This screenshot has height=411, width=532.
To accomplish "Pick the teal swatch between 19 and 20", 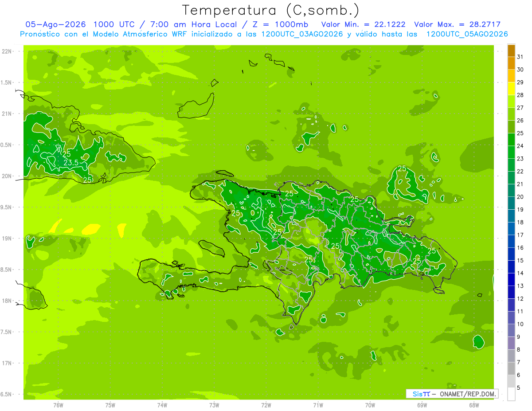I will coord(511,203).
